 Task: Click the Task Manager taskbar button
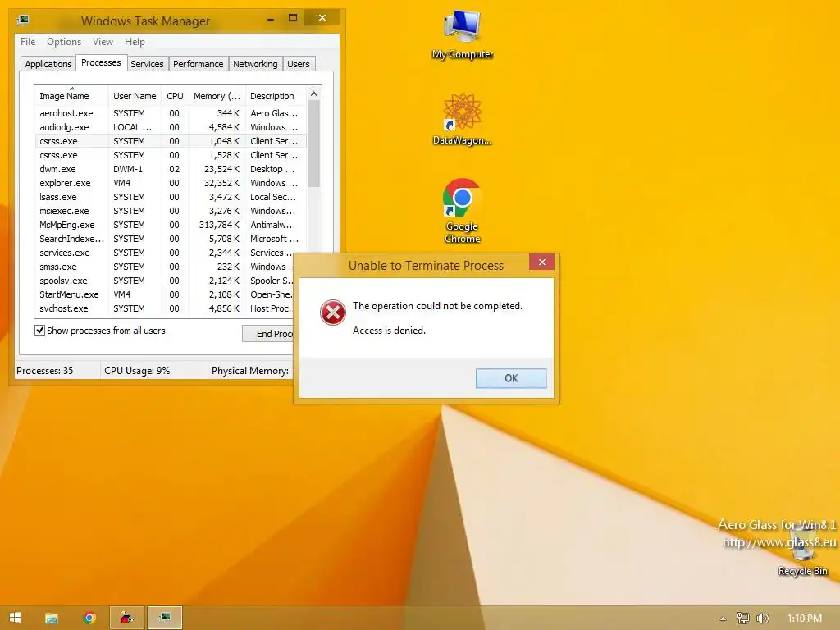pyautogui.click(x=165, y=618)
